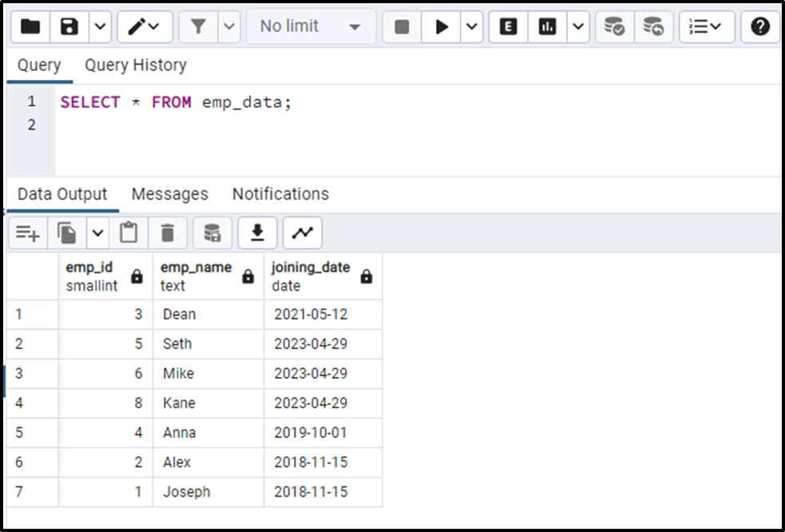Open file with the folder icon
Image resolution: width=785 pixels, height=532 pixels.
(30, 26)
